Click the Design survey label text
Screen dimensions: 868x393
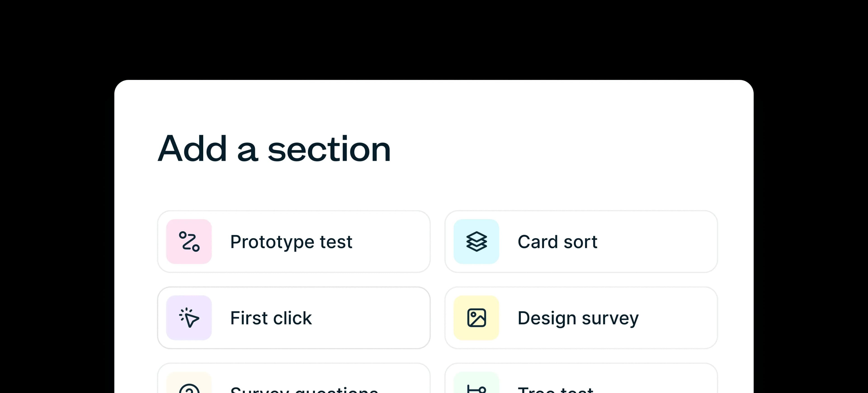(x=578, y=318)
